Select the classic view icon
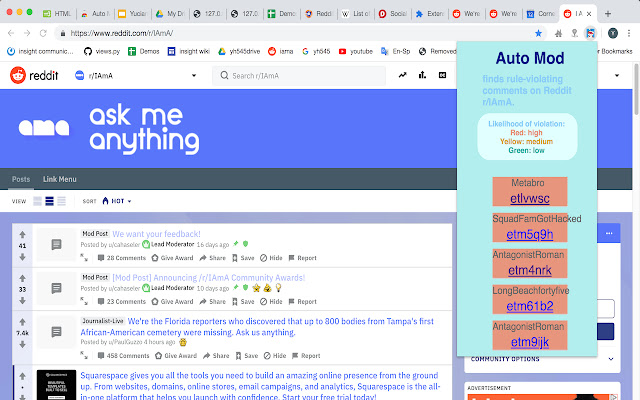The height and width of the screenshot is (400, 640). [49, 201]
